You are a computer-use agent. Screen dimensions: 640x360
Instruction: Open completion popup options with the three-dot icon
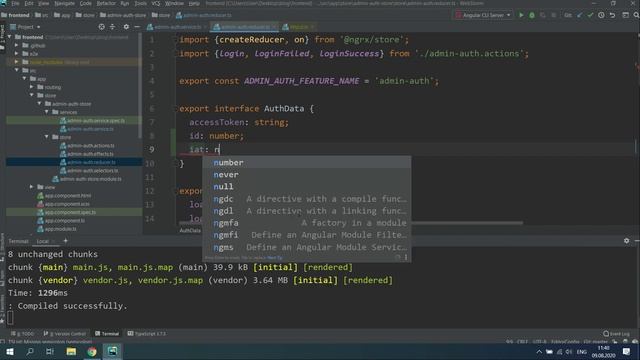[406, 258]
